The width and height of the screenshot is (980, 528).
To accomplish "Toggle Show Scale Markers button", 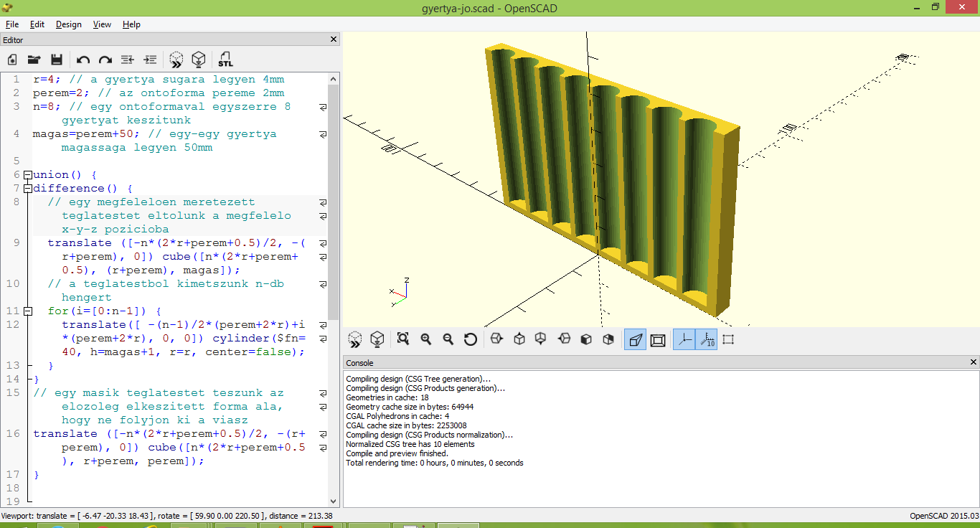I will tap(707, 339).
